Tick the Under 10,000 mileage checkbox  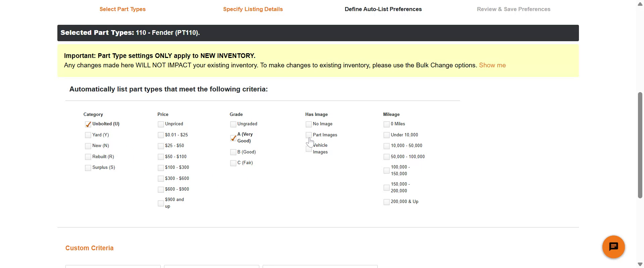pyautogui.click(x=386, y=135)
